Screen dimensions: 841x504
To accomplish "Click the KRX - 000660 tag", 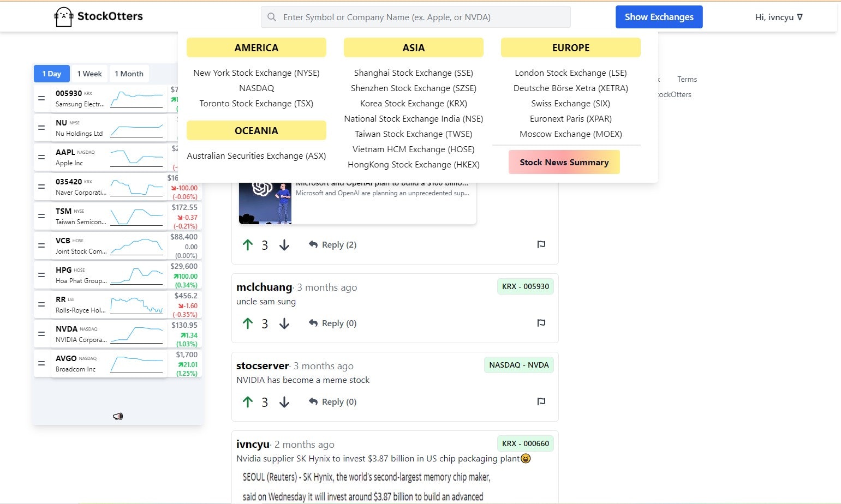I will (x=526, y=443).
